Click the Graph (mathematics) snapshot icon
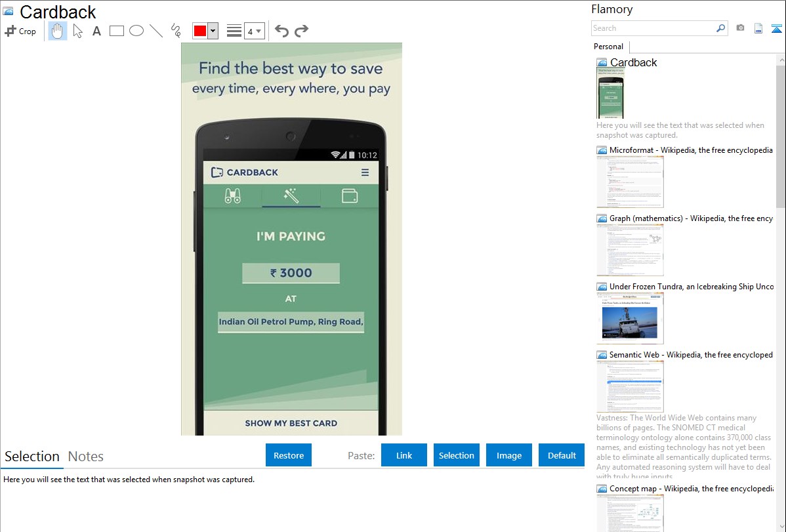This screenshot has width=786, height=532. [x=602, y=218]
